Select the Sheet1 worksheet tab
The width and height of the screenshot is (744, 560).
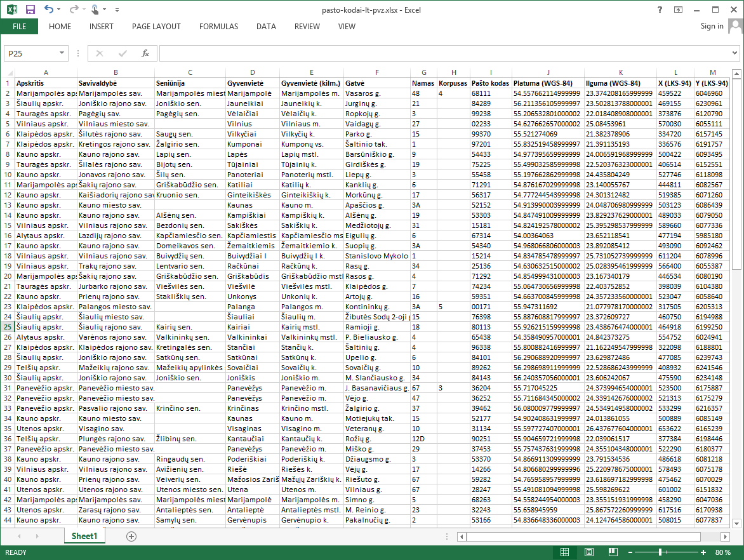point(84,537)
